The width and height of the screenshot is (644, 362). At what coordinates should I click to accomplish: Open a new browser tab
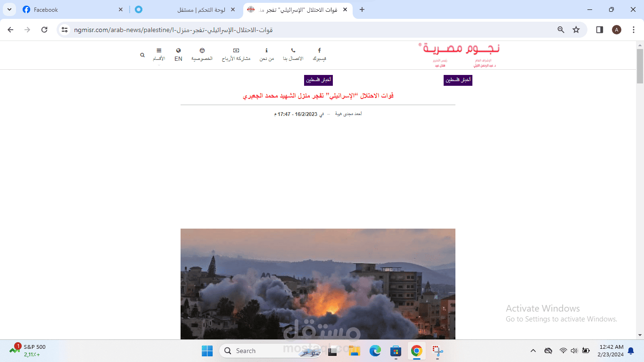[x=362, y=9]
